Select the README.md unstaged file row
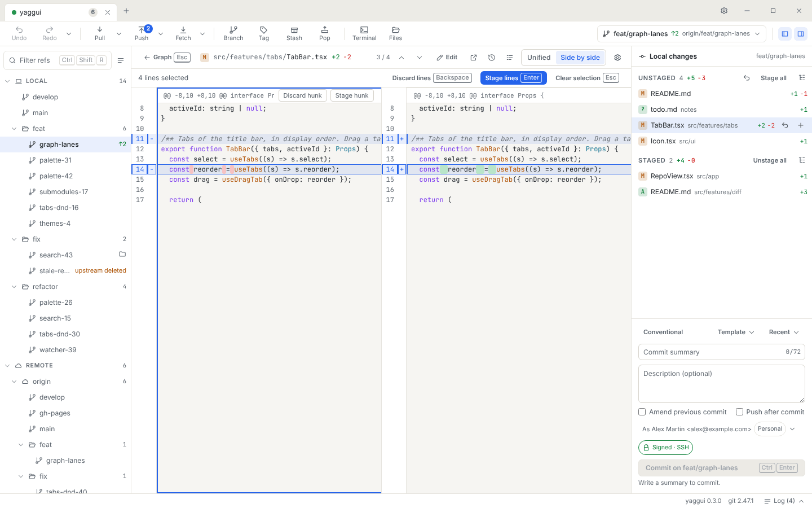This screenshot has height=508, width=812. tap(722, 94)
